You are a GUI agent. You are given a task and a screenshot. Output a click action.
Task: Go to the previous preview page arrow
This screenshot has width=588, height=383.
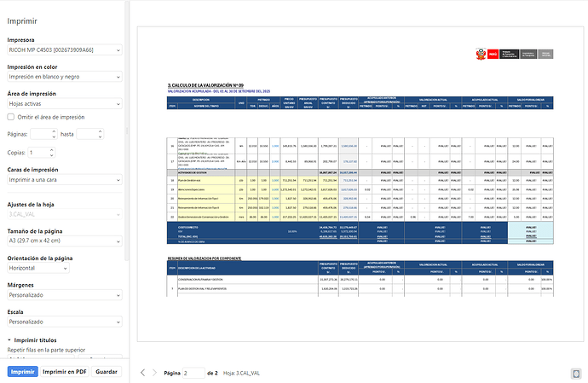(x=142, y=373)
